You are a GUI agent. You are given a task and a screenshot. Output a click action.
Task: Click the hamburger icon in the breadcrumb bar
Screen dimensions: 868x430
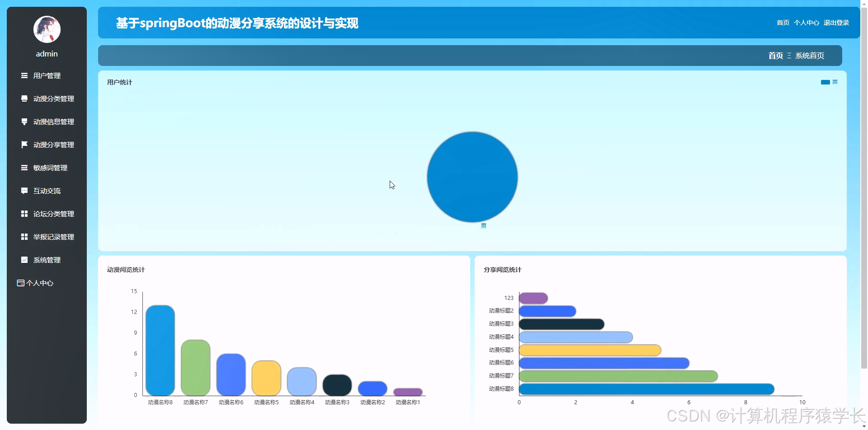click(789, 56)
